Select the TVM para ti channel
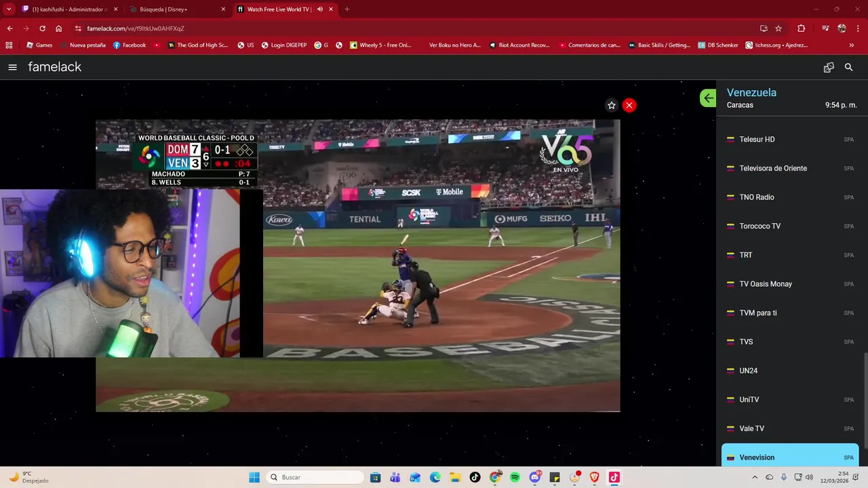The width and height of the screenshot is (868, 488). [790, 312]
